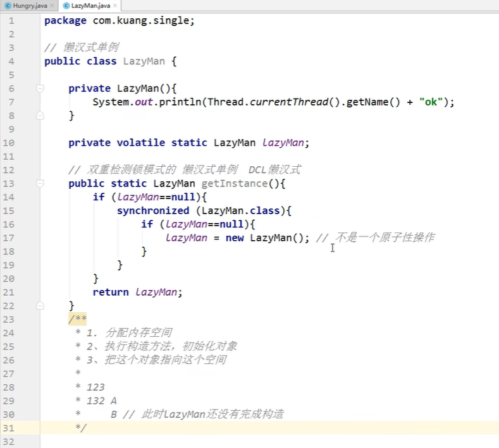
Task: Click comment line '1. 分配内存空间'
Action: (x=129, y=333)
